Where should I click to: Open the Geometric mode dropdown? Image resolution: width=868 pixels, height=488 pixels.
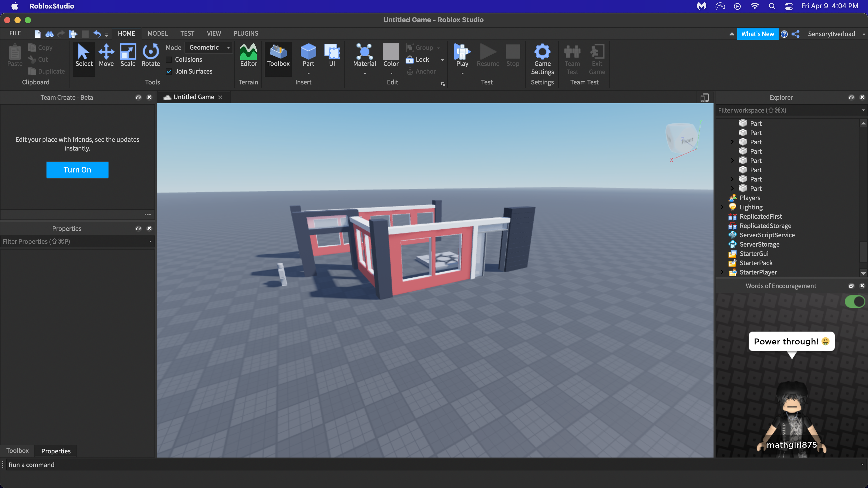point(209,48)
